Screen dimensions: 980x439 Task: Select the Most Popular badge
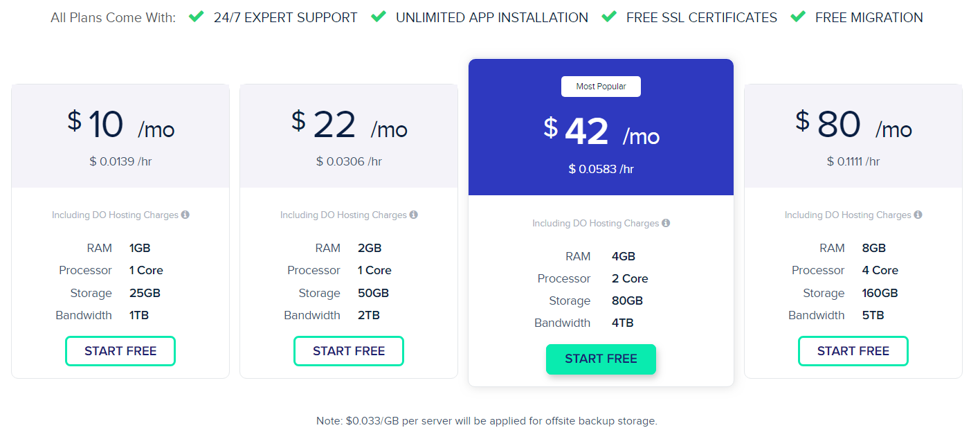(x=601, y=86)
